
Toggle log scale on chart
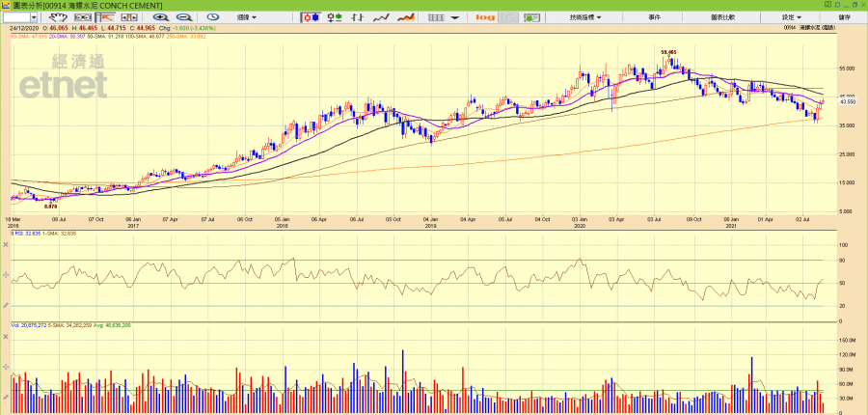[x=485, y=17]
